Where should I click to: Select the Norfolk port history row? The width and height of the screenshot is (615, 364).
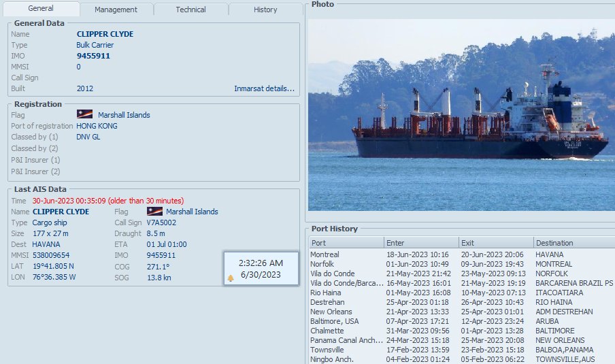point(462,264)
